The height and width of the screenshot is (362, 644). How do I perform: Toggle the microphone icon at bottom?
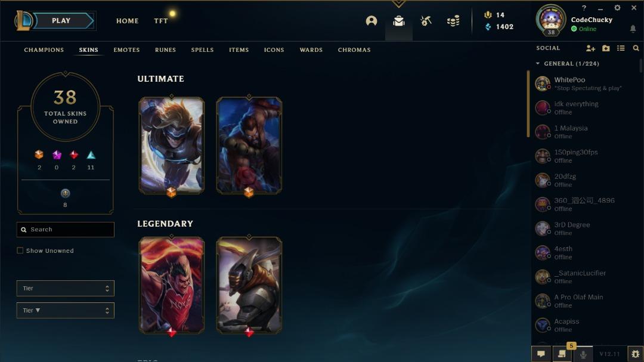tap(583, 354)
